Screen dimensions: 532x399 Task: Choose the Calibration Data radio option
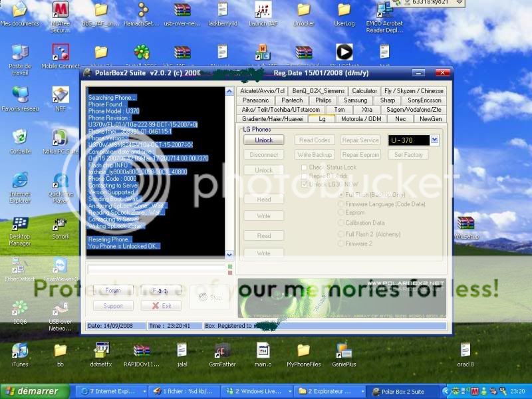[x=341, y=223]
